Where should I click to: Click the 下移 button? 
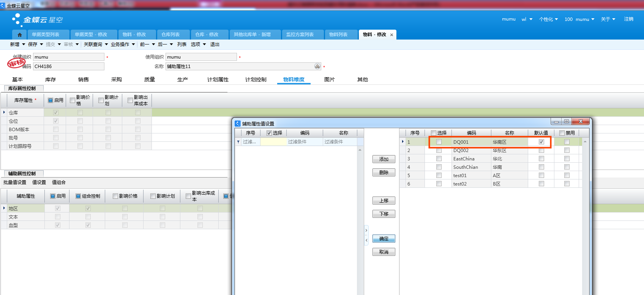[384, 214]
